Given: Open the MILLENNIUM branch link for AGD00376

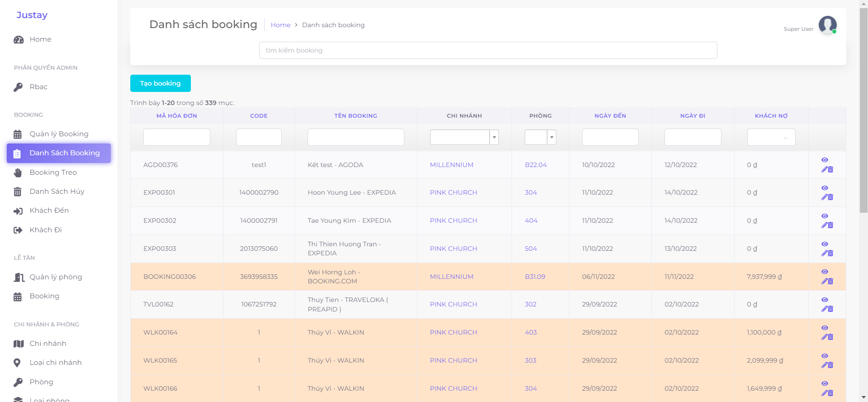Looking at the screenshot, I should point(451,165).
